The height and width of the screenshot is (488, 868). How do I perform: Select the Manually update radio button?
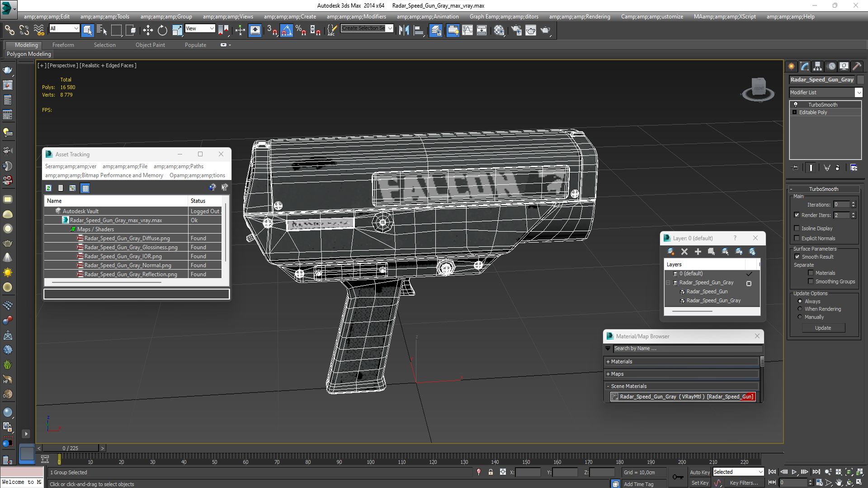(800, 317)
